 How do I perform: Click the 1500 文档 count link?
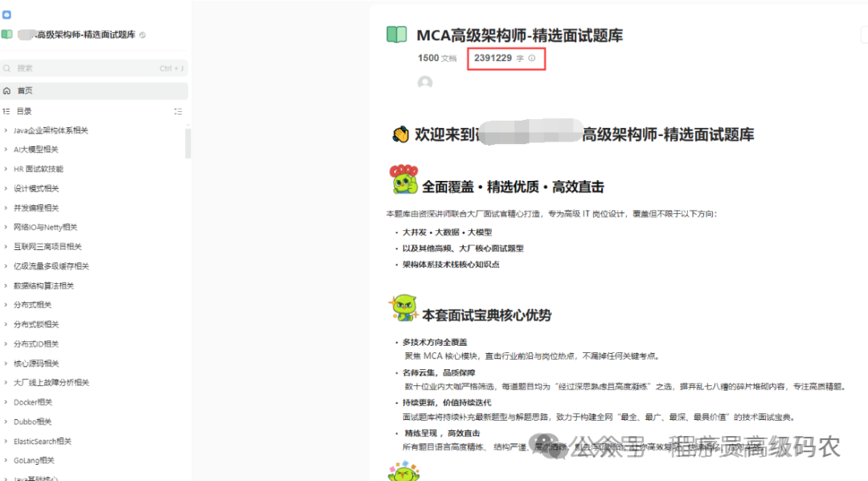tap(439, 59)
